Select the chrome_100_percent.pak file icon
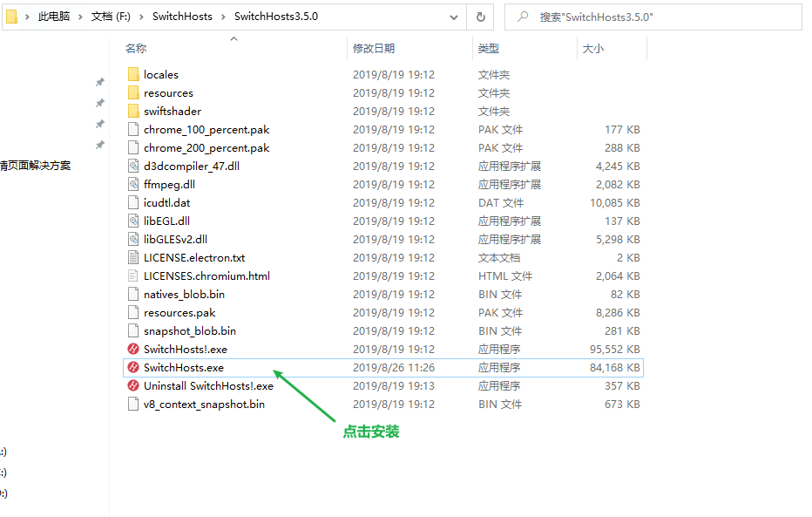 (x=133, y=130)
